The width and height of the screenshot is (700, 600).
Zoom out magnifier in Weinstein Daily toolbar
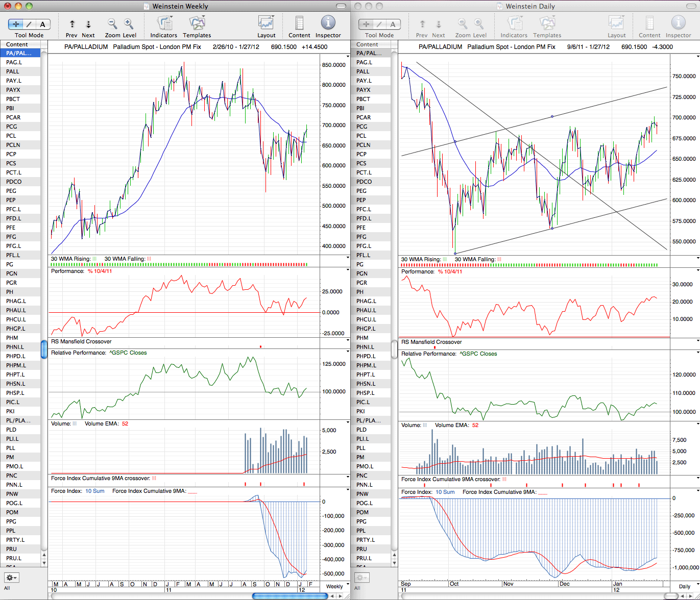[463, 23]
